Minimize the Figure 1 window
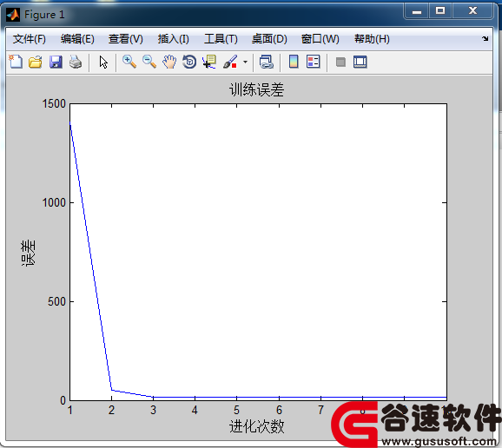The width and height of the screenshot is (502, 448). pyautogui.click(x=417, y=11)
